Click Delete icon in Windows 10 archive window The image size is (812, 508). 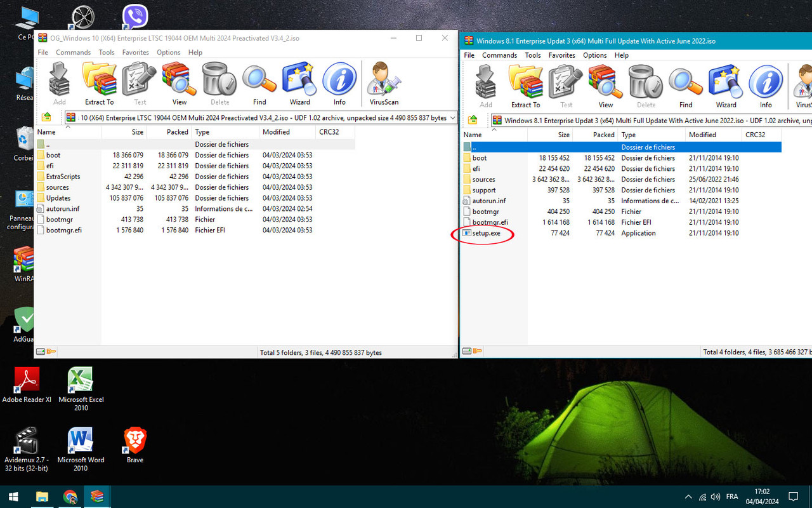219,84
